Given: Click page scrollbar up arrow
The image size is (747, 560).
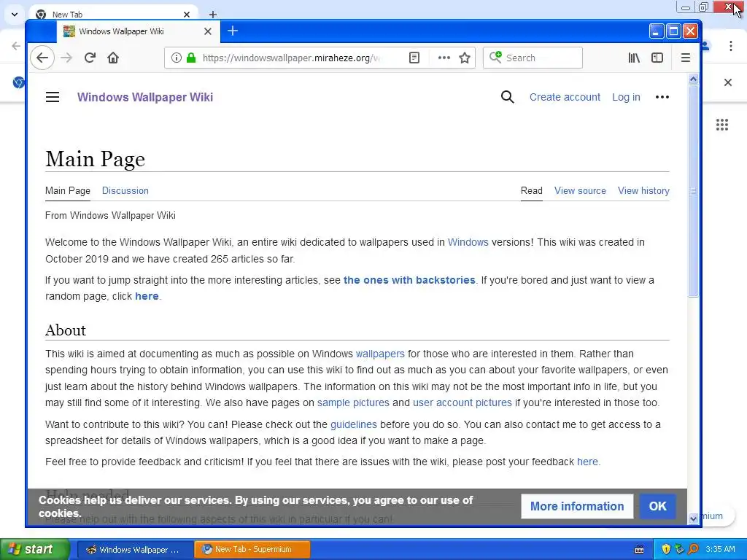Looking at the screenshot, I should click(x=693, y=79).
